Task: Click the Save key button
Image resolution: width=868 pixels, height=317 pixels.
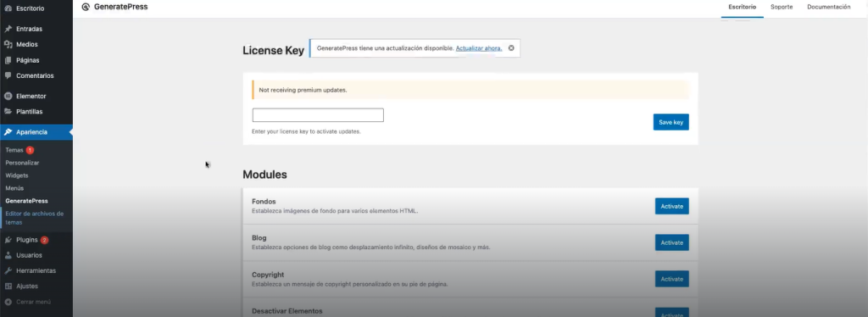Action: (671, 122)
